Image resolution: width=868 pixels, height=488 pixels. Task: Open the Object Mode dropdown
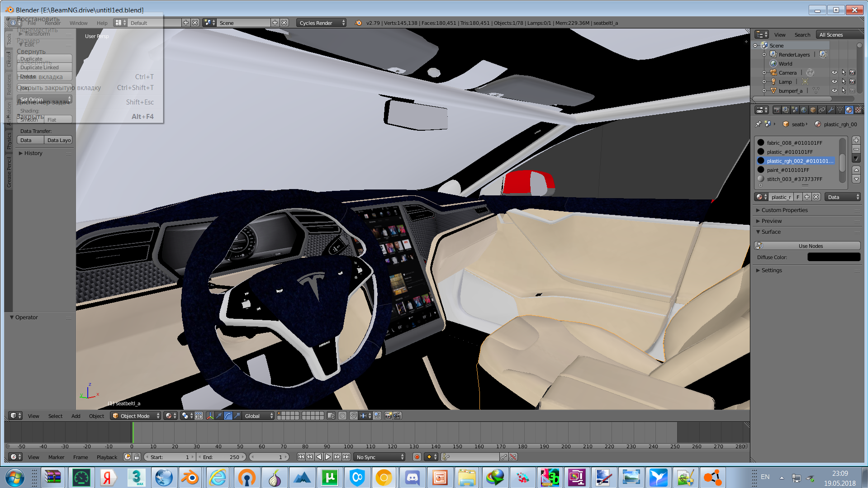point(136,416)
